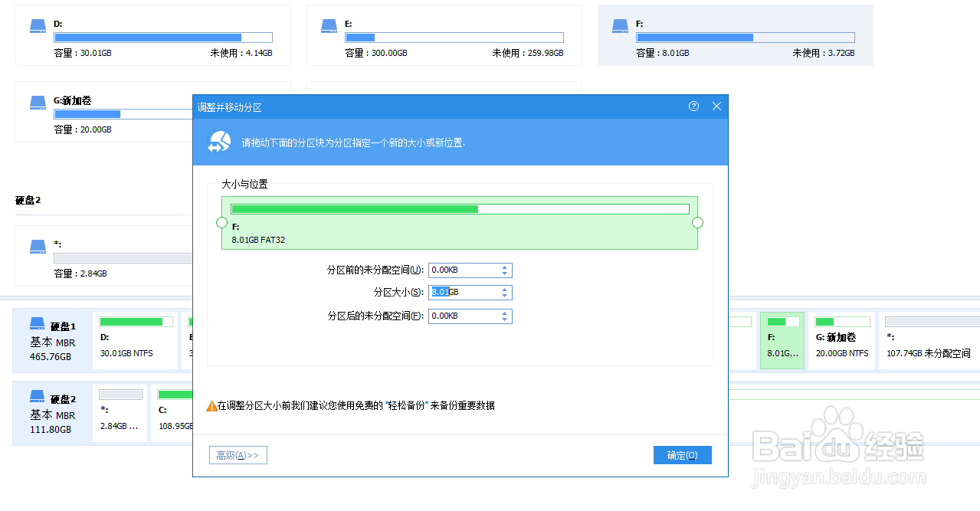Click the D: drive icon

click(x=38, y=25)
